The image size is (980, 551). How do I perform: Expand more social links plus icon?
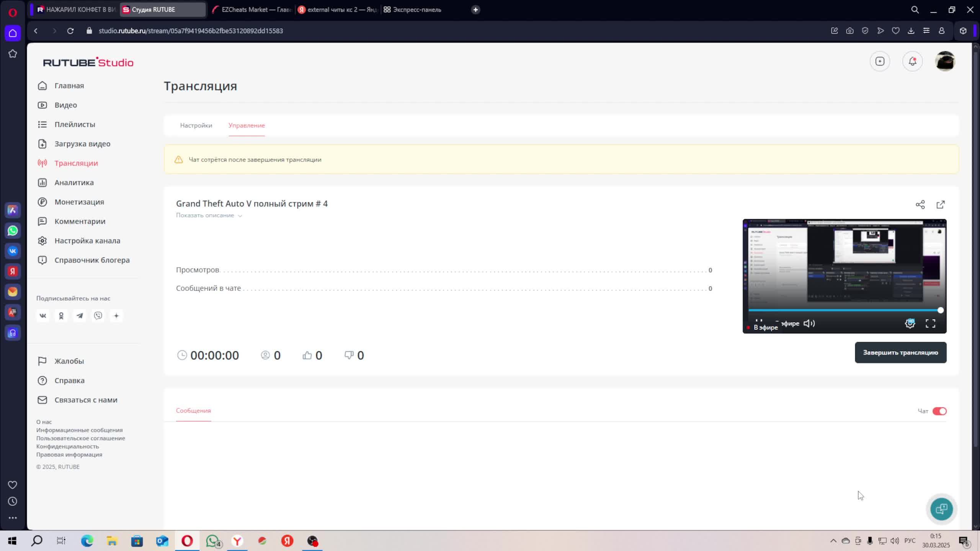click(x=116, y=316)
